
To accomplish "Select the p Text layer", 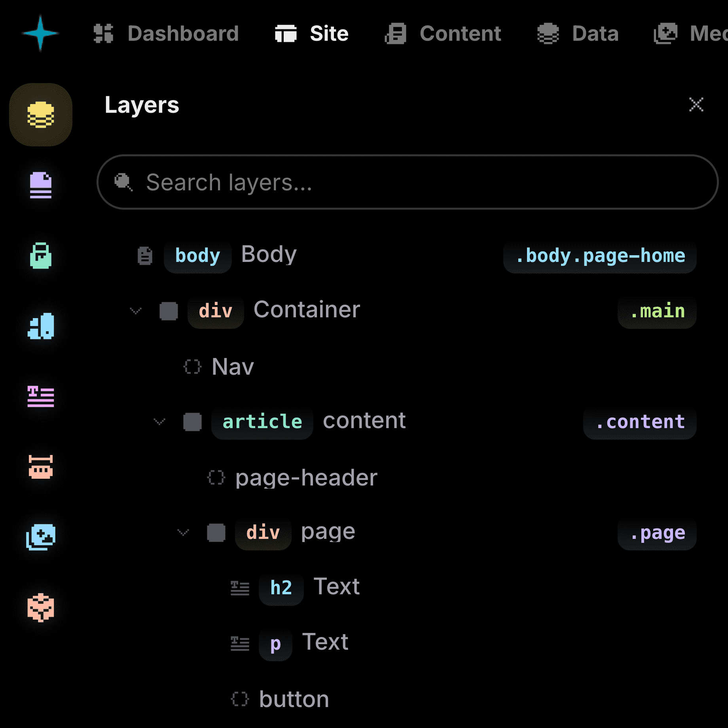I will pyautogui.click(x=408, y=643).
